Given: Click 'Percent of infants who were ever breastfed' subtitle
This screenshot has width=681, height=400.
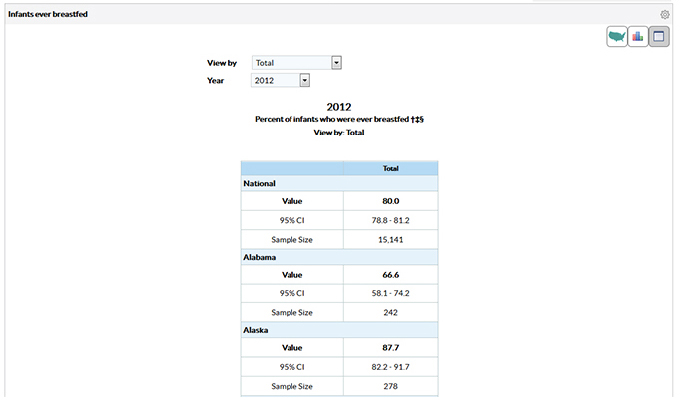Looking at the screenshot, I should 332,119.
